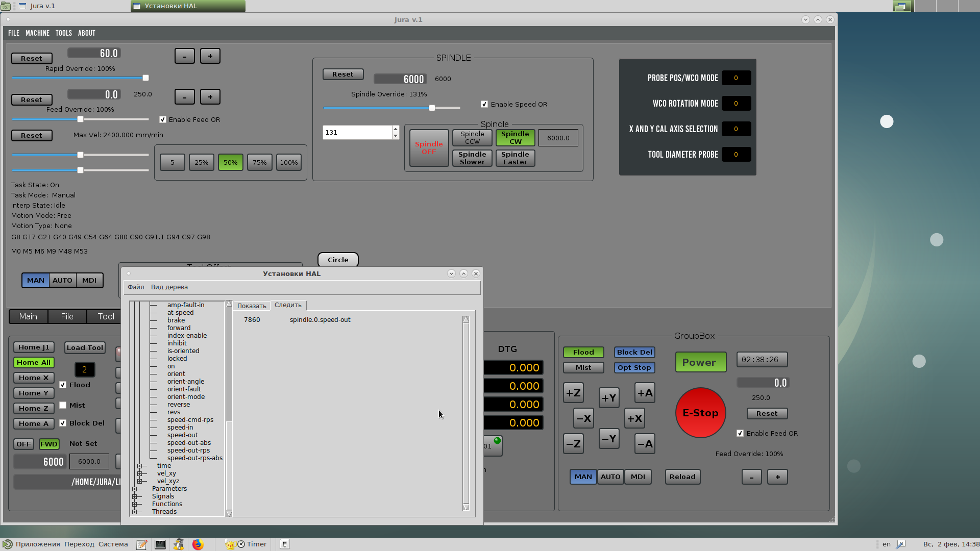The image size is (980, 551).
Task: Expand the vel_xy node in HAL tree
Action: pyautogui.click(x=139, y=473)
